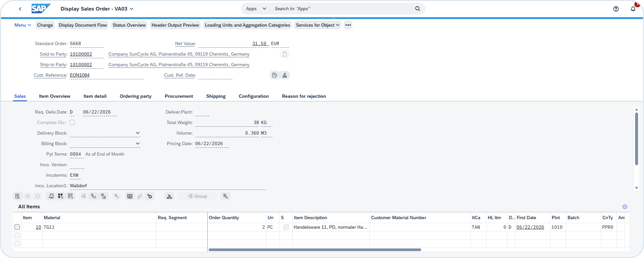Viewport: 644px width, 258px height.
Task: Click the item hierarchy stack icon
Action: pyautogui.click(x=169, y=196)
